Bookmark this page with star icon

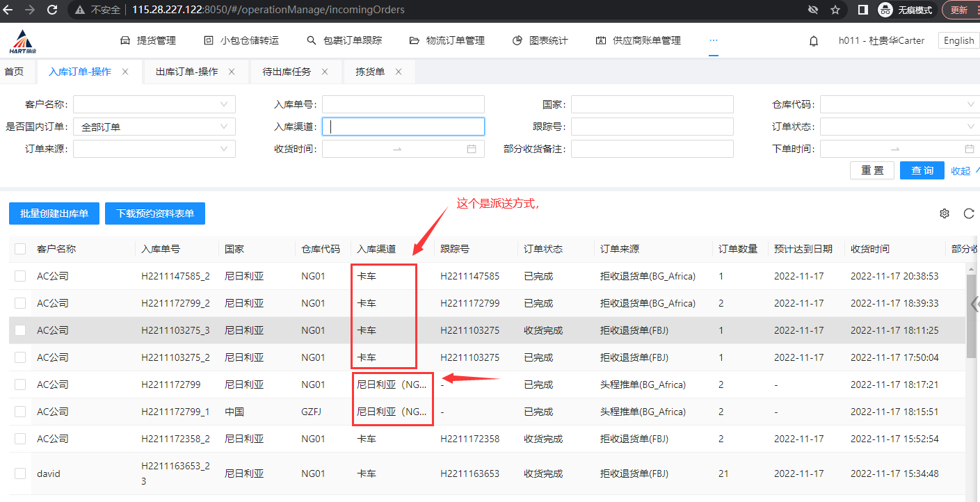(x=835, y=10)
